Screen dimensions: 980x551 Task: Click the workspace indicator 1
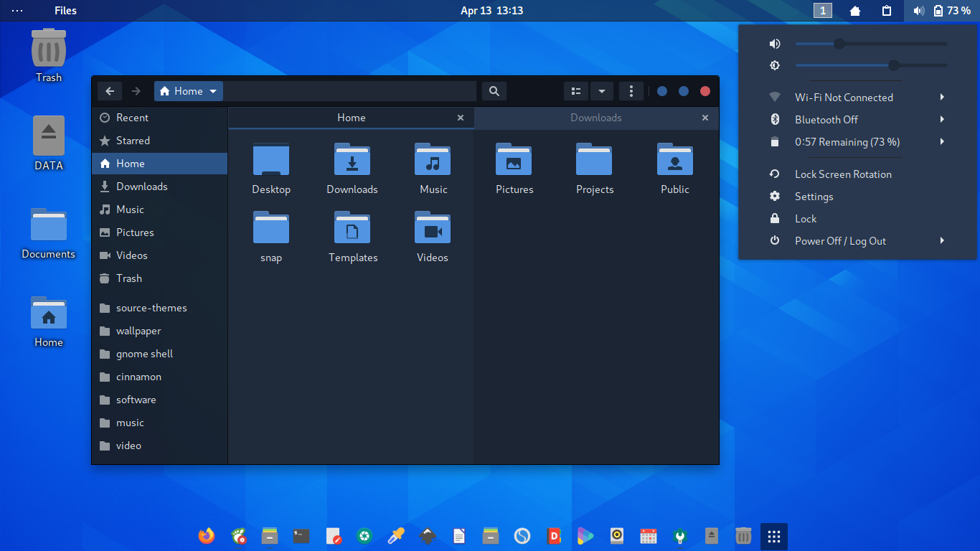coord(823,11)
